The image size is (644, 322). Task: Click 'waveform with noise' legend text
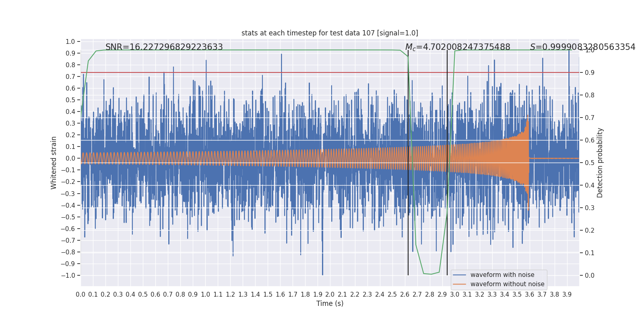tap(502, 275)
